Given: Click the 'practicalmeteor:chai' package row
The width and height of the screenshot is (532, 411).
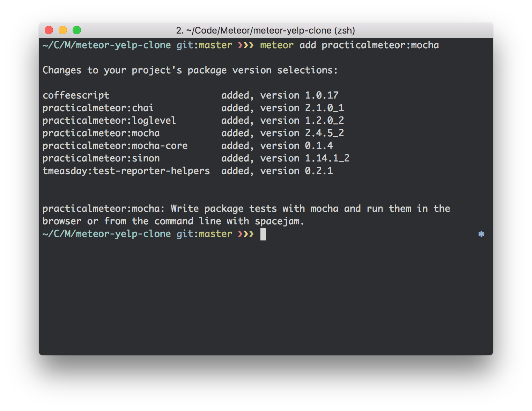Looking at the screenshot, I should point(193,108).
